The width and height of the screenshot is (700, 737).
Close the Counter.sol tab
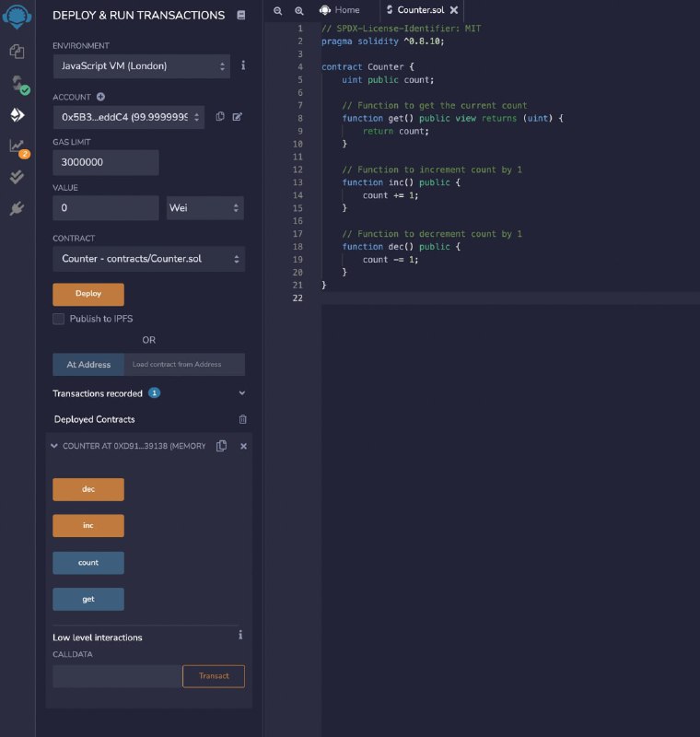click(x=454, y=10)
